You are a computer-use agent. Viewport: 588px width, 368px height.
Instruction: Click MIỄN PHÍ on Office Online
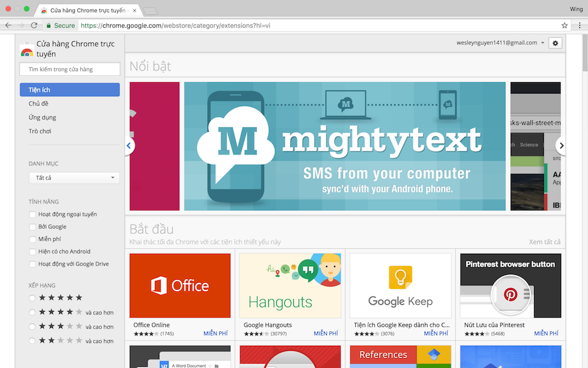coord(216,333)
